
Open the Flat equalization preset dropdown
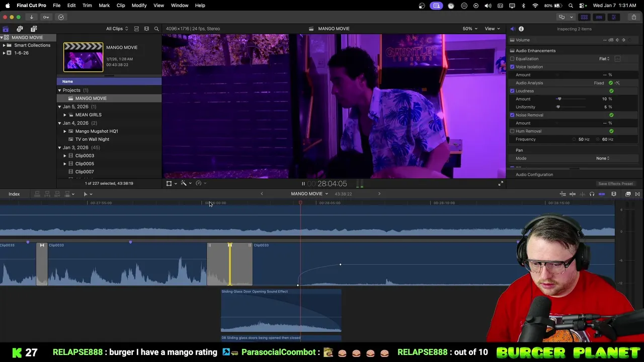(x=604, y=59)
